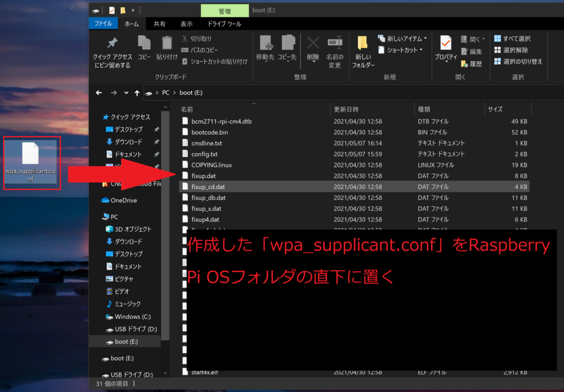This screenshot has width=564, height=392.
Task: Open Quick Access (クイック アクセス) in sidebar
Action: click(x=126, y=117)
